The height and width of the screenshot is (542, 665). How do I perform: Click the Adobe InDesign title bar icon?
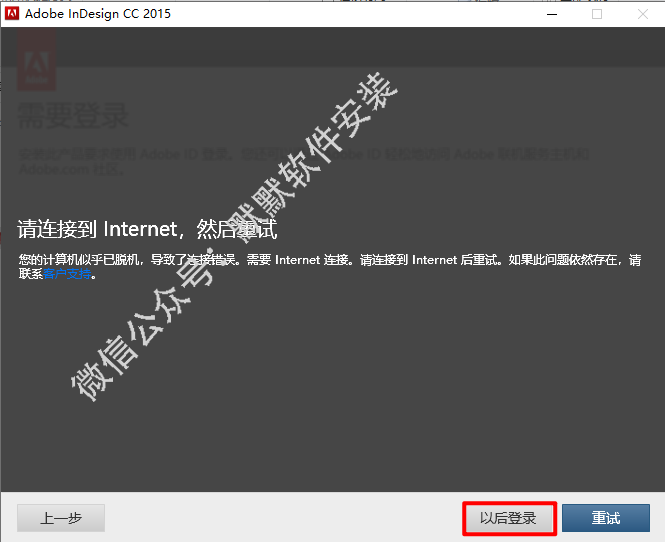click(11, 14)
